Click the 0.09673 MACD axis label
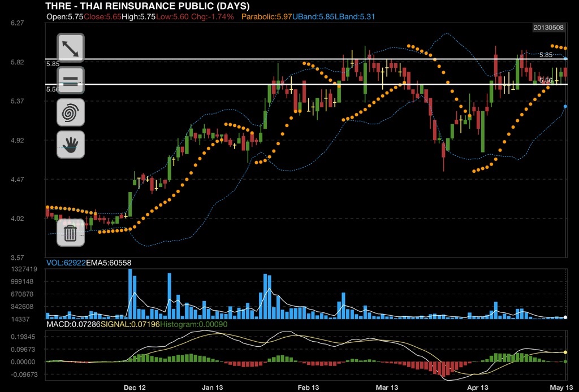Viewport: 579px width, 392px height. click(x=23, y=349)
